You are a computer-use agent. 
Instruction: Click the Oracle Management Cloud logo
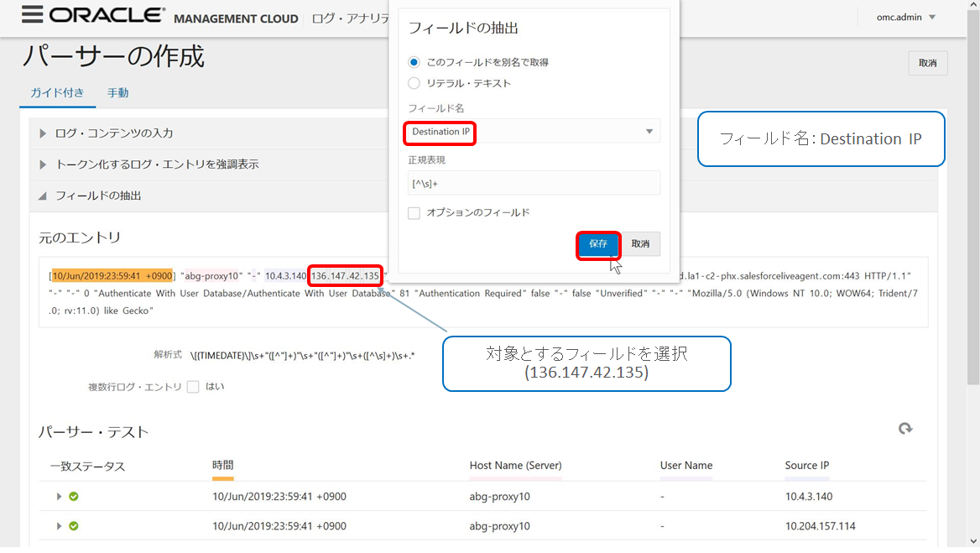[x=175, y=16]
